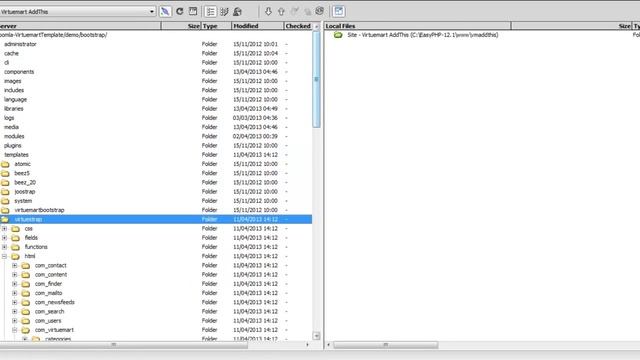Click the Put files up-arrow icon
This screenshot has height=360, width=640.
click(281, 11)
